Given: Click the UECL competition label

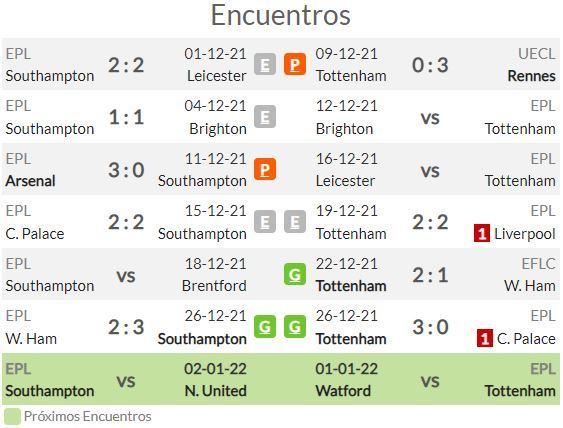Looking at the screenshot, I should pyautogui.click(x=537, y=54).
